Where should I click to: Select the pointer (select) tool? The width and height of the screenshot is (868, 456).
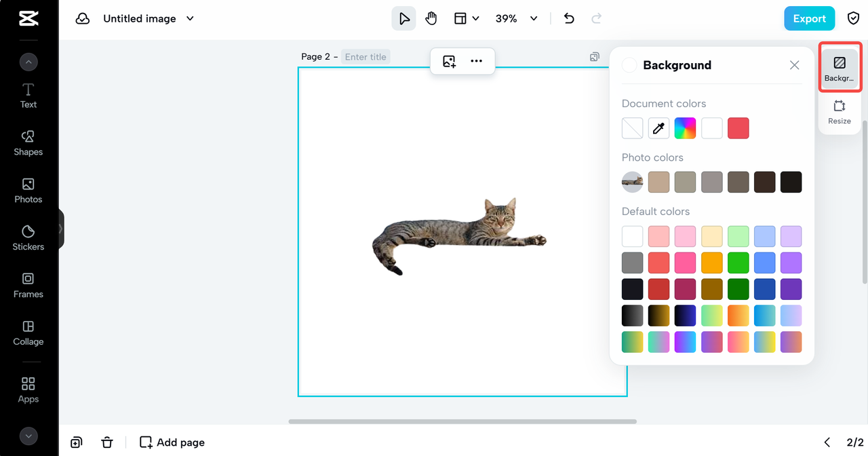tap(404, 18)
